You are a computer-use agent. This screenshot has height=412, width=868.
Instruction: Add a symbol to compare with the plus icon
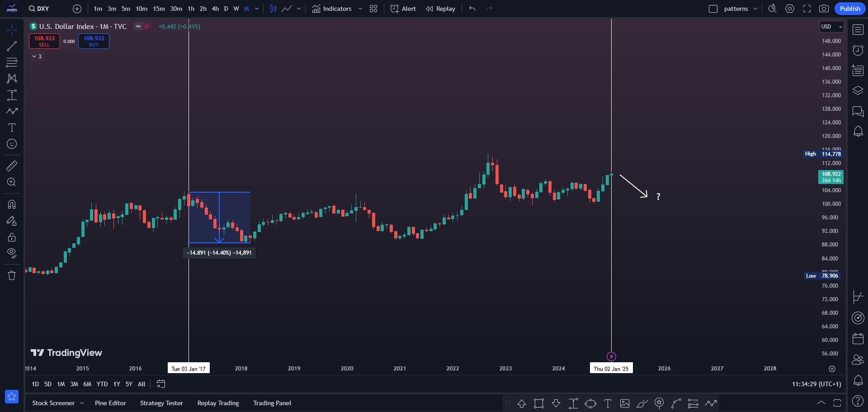pyautogui.click(x=77, y=9)
